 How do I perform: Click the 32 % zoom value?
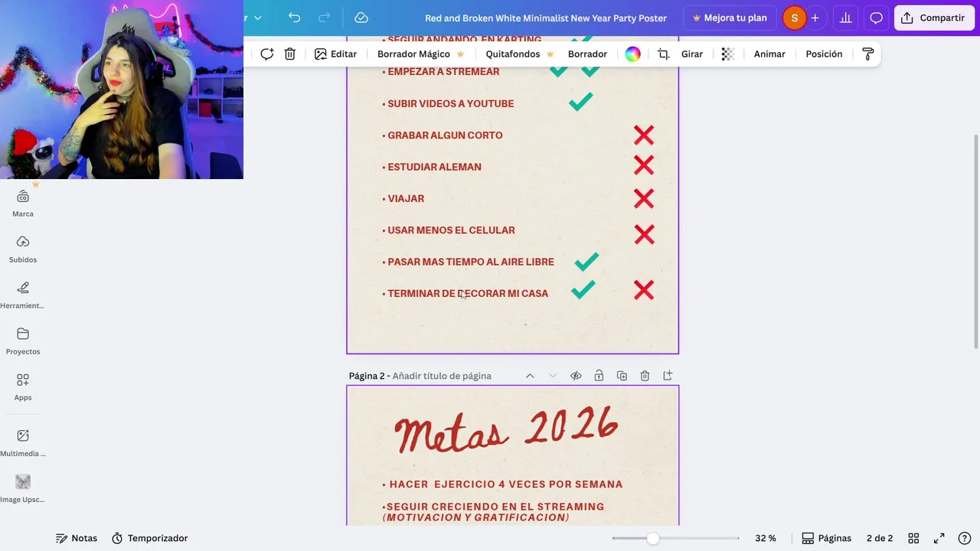(x=766, y=538)
